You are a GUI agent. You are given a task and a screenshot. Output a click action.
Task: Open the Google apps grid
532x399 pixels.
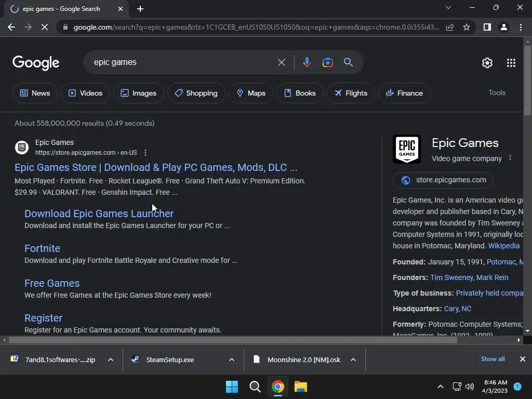511,63
